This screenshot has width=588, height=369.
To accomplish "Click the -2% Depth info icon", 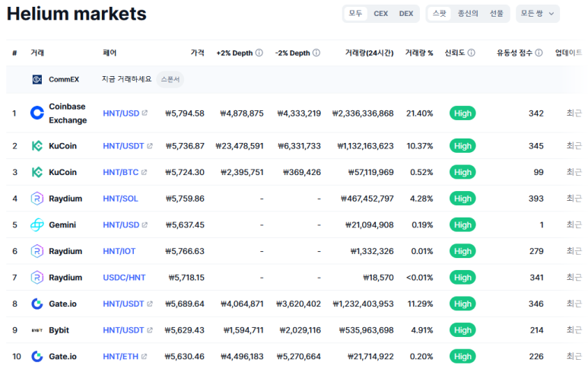I will click(316, 52).
